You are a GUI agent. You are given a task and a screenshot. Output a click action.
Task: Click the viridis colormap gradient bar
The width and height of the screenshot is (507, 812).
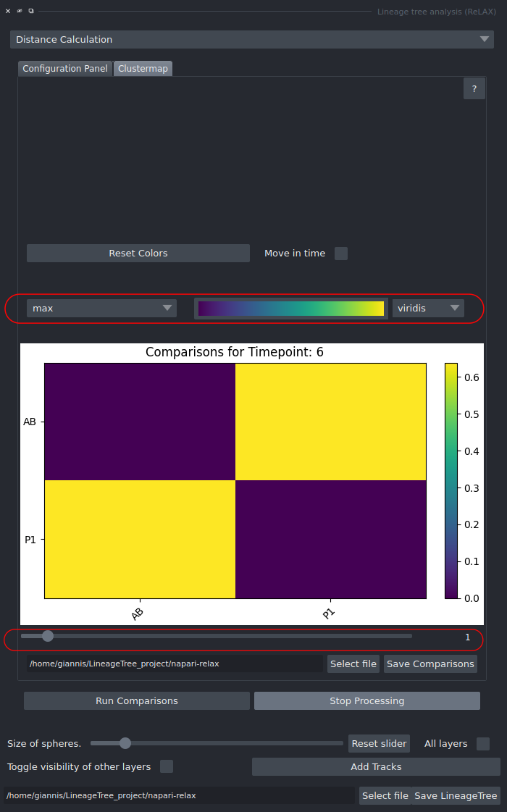(x=291, y=309)
